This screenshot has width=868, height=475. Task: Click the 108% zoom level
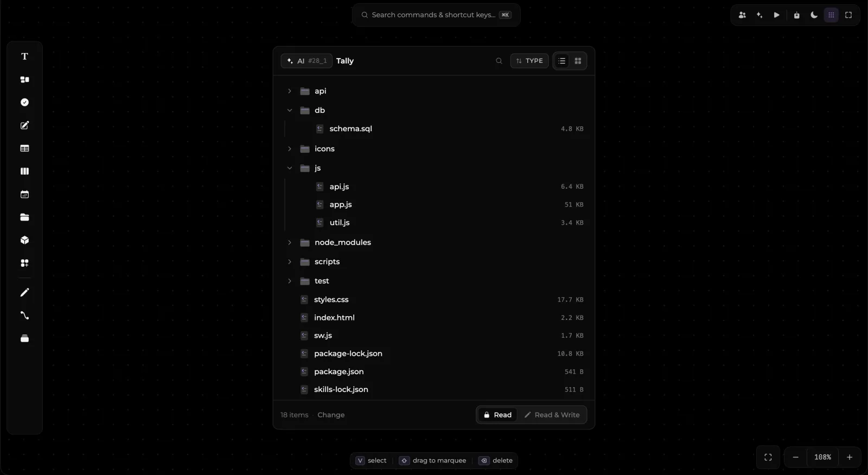point(822,457)
